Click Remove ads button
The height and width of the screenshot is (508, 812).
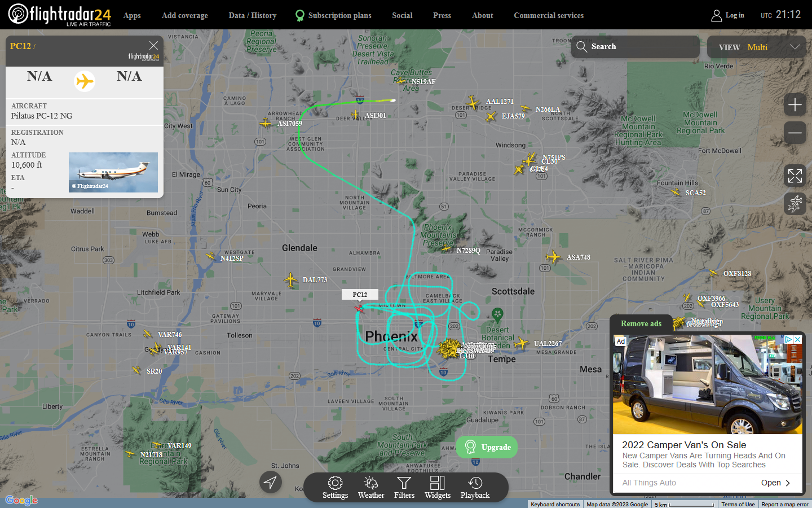(x=641, y=323)
